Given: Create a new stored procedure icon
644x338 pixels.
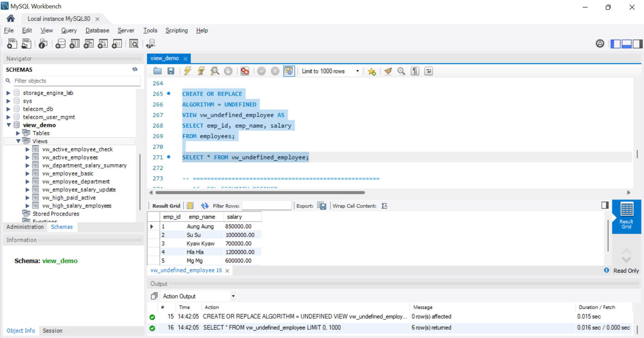Looking at the screenshot, I should (103, 44).
